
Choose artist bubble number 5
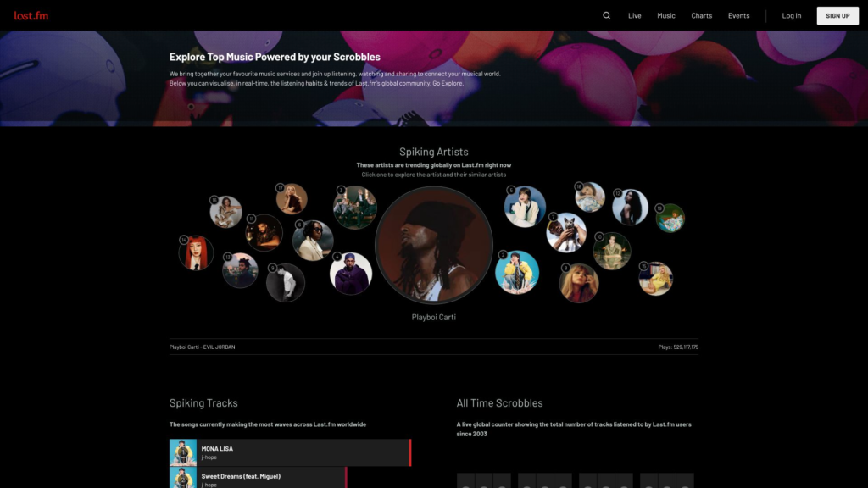[x=525, y=207]
